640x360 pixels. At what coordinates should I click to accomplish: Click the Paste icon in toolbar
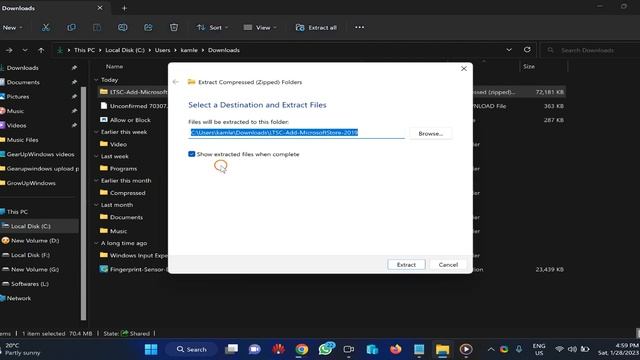97,27
